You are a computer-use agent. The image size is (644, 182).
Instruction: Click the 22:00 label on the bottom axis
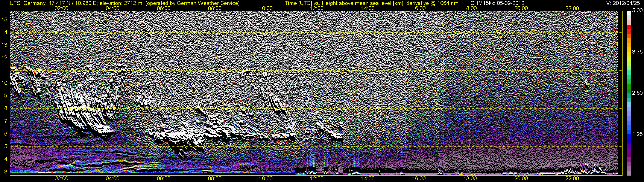(x=572, y=179)
